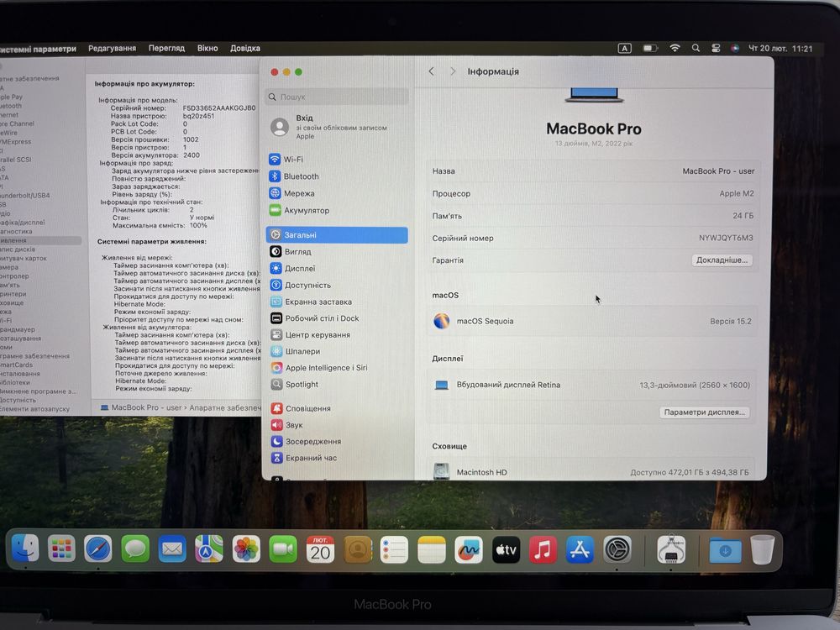Open Trash in the Dock
Viewport: 840px width, 630px height.
point(763,549)
